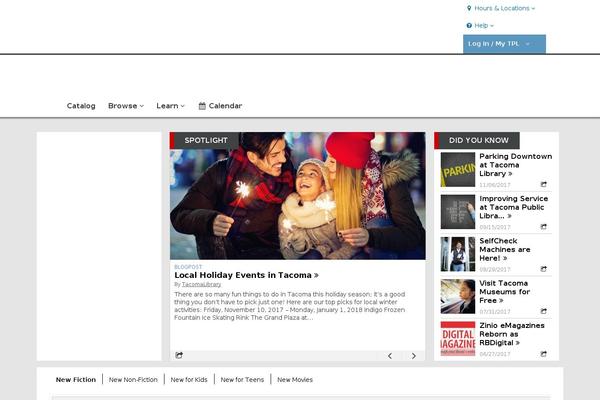This screenshot has width=600, height=400.
Task: Click the 11/06/2017 date text
Action: (495, 185)
